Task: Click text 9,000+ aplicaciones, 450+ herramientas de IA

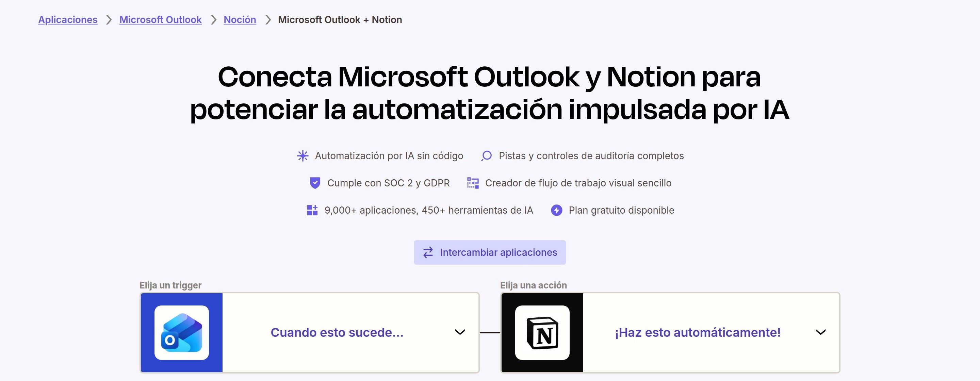Action: tap(429, 210)
